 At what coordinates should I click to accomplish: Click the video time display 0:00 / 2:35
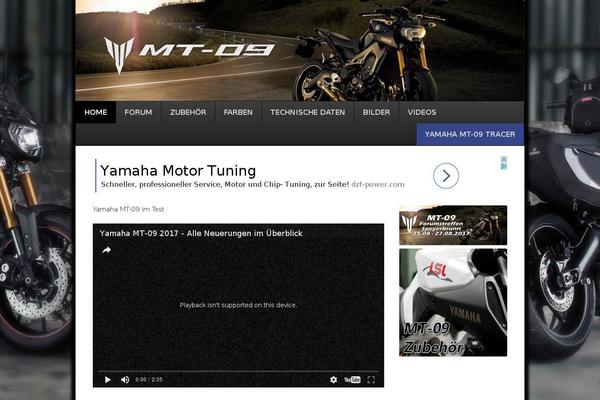click(149, 380)
